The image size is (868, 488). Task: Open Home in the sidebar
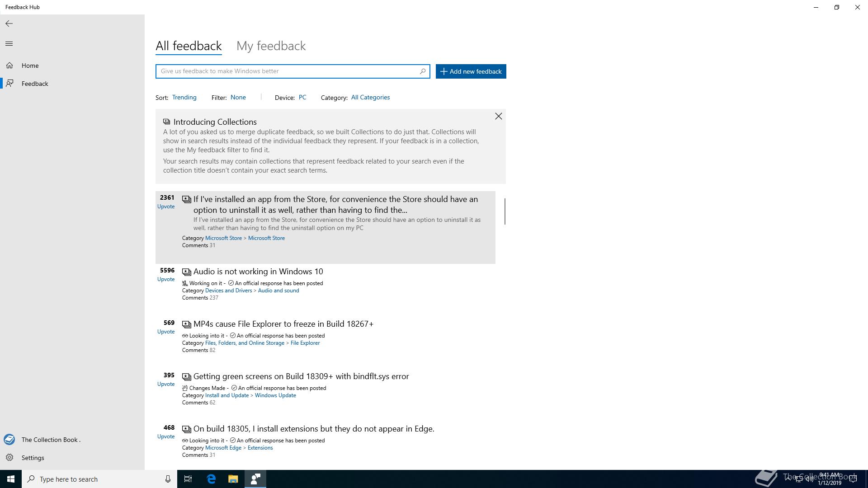pos(72,66)
